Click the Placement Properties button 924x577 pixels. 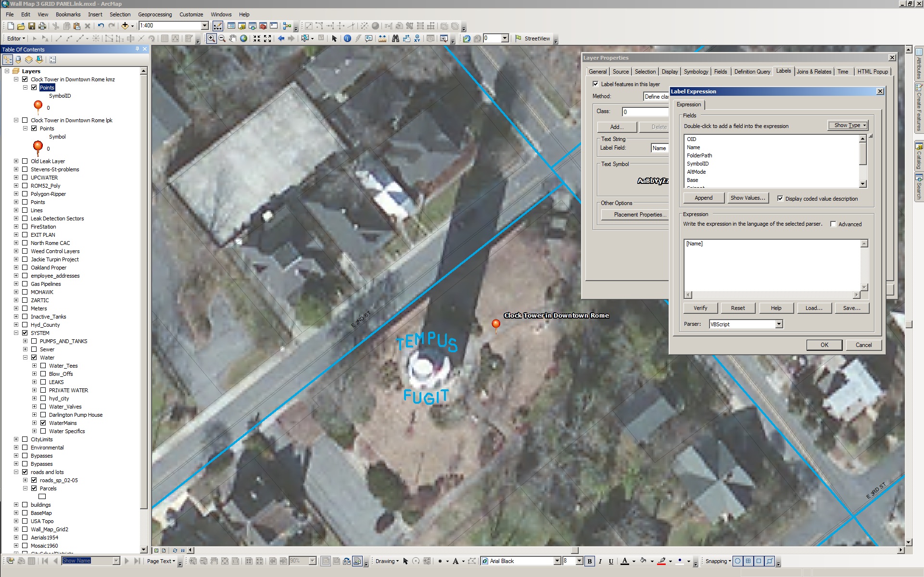click(x=640, y=215)
